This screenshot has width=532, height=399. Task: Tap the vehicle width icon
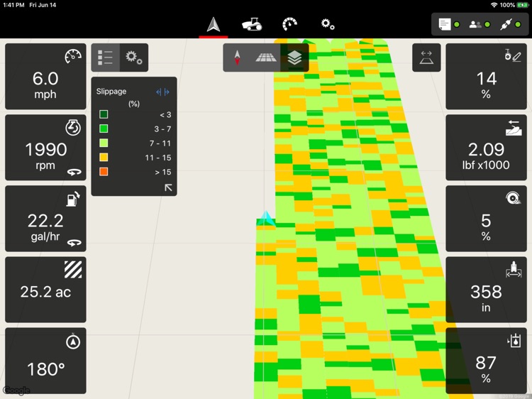tap(514, 269)
